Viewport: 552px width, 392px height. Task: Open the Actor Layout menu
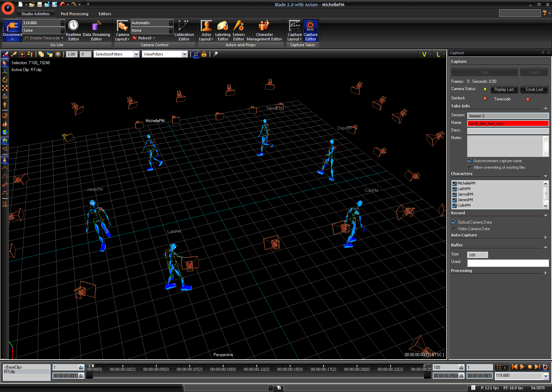[206, 30]
